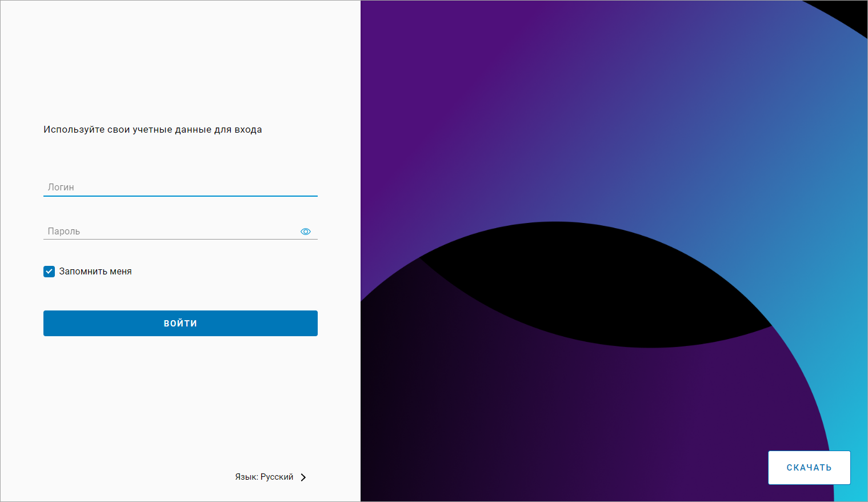Click the blue underline of Логин field

click(180, 196)
